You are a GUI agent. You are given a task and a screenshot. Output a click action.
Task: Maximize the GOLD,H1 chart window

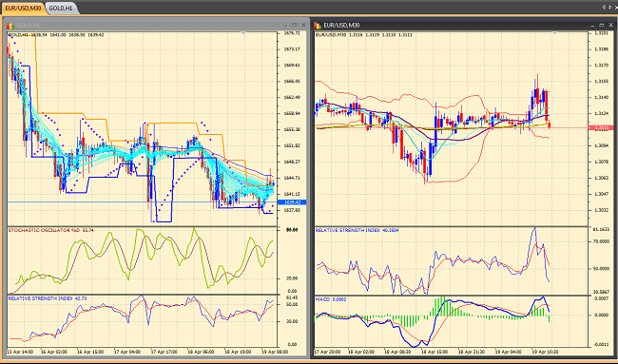[294, 26]
